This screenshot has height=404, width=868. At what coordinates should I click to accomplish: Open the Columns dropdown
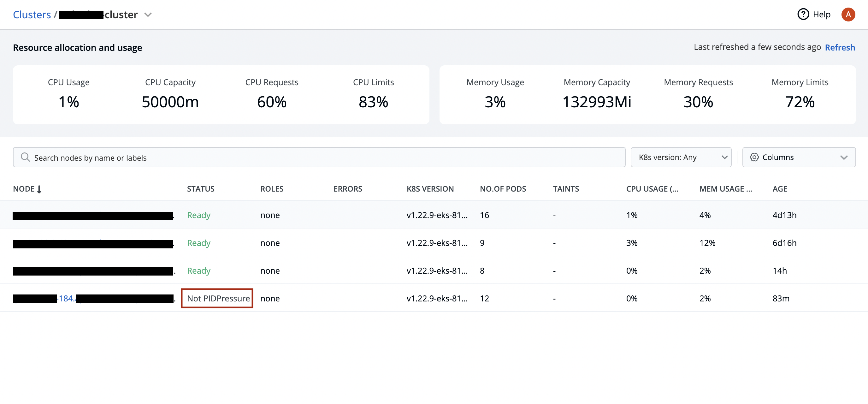coord(799,157)
